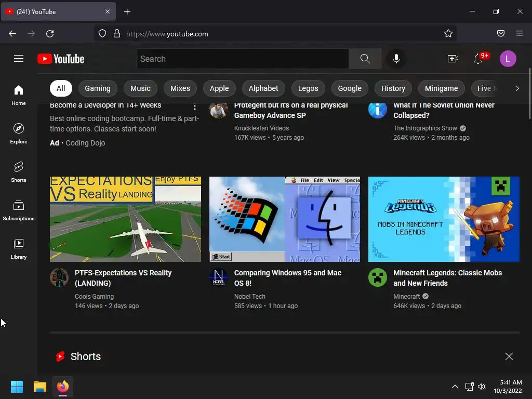The image size is (532, 399).
Task: Open Cools Gaming channel name link
Action: (95, 296)
